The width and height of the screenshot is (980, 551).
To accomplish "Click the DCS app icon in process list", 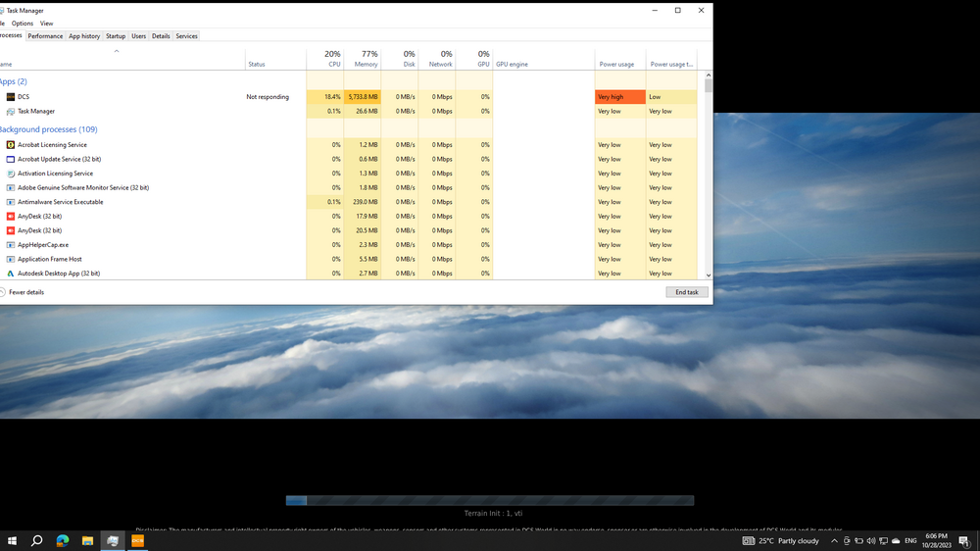I will tap(11, 97).
